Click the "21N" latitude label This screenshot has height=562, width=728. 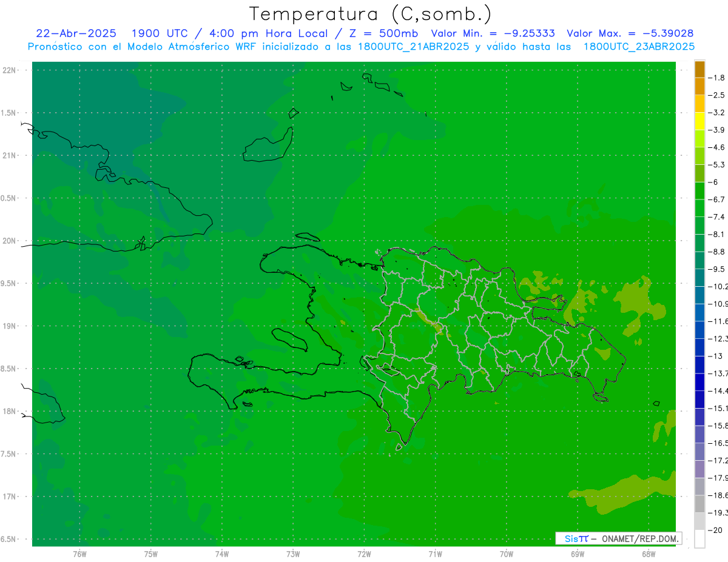coord(9,155)
